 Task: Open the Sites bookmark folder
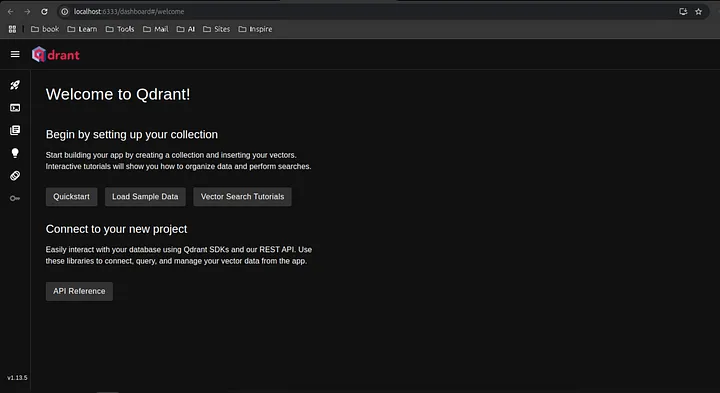216,29
